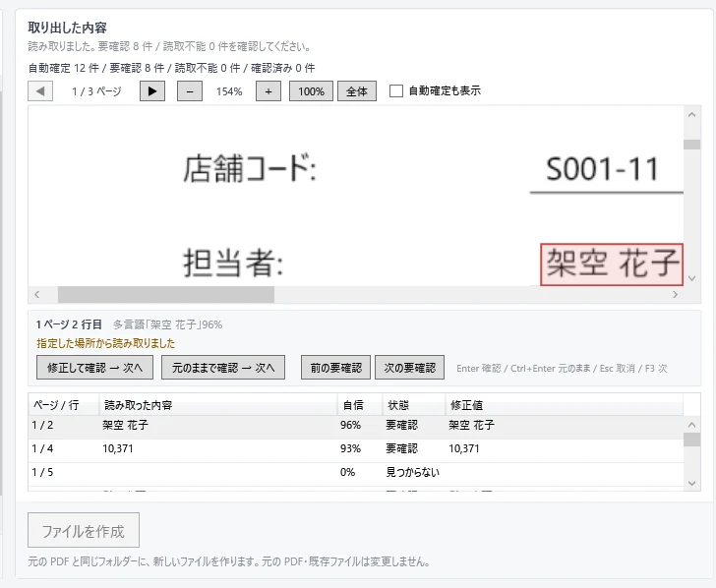Click 修正して確認 → 次へ button

coord(94,368)
